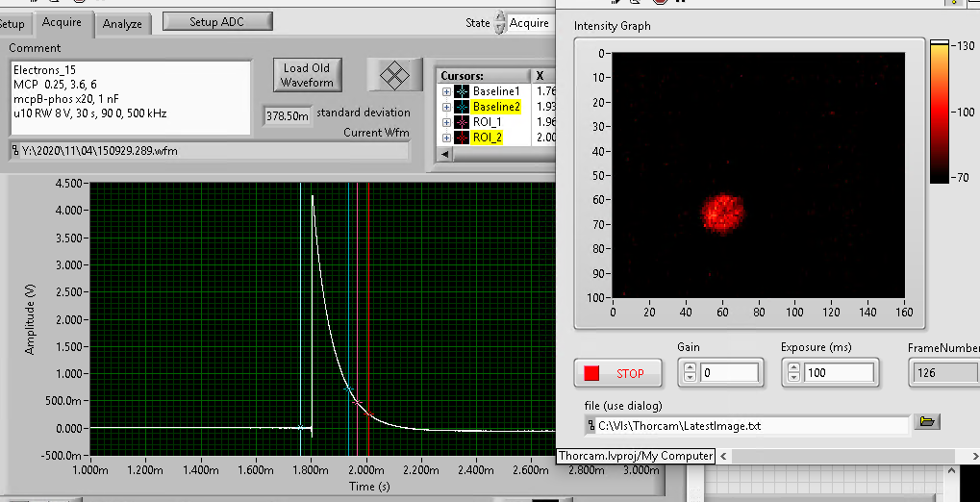Expand the ROI_2 cursor entry

tap(446, 138)
